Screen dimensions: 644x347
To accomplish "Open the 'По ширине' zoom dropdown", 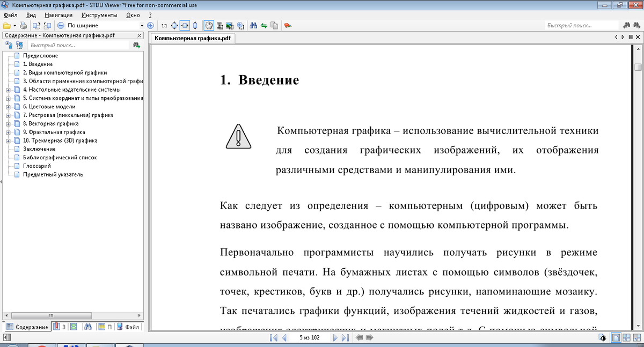I will (x=142, y=25).
